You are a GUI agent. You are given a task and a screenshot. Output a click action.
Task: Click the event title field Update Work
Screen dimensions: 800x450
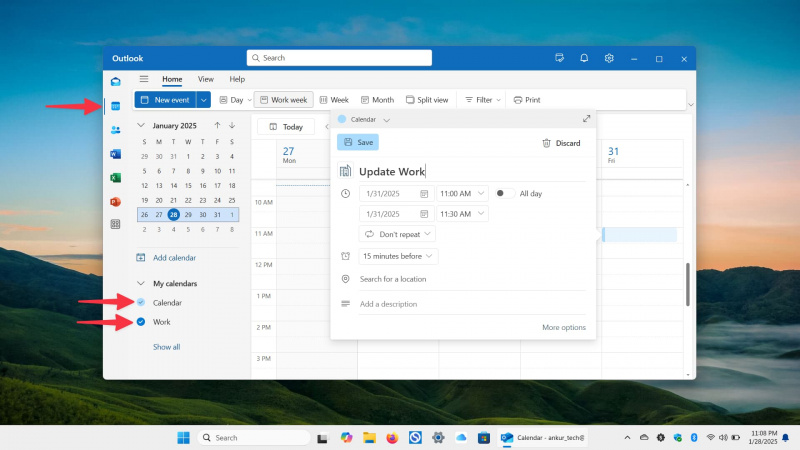click(x=472, y=171)
